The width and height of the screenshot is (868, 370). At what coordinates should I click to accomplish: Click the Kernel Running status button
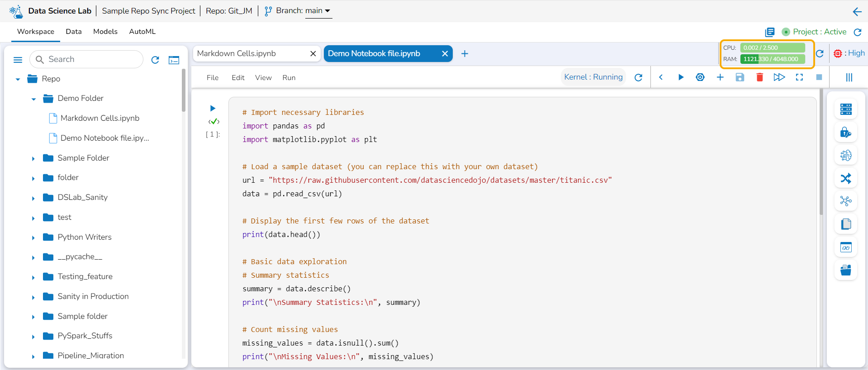593,77
